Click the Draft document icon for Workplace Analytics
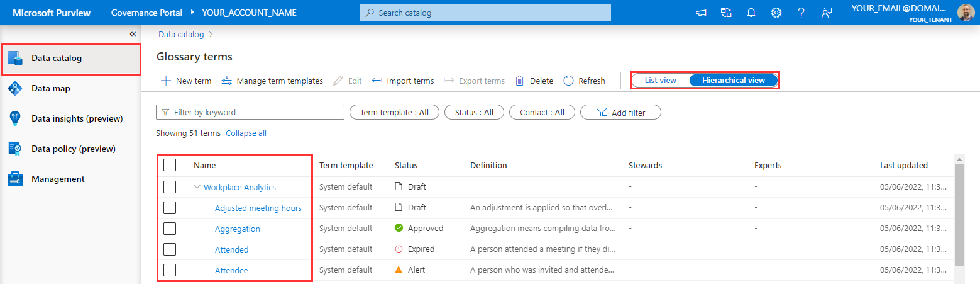Viewport: 980px width, 284px height. tap(398, 186)
